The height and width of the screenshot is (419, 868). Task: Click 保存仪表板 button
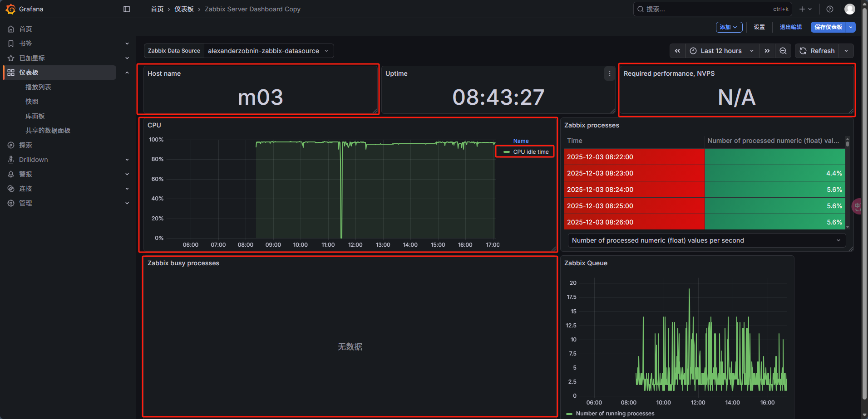(829, 27)
